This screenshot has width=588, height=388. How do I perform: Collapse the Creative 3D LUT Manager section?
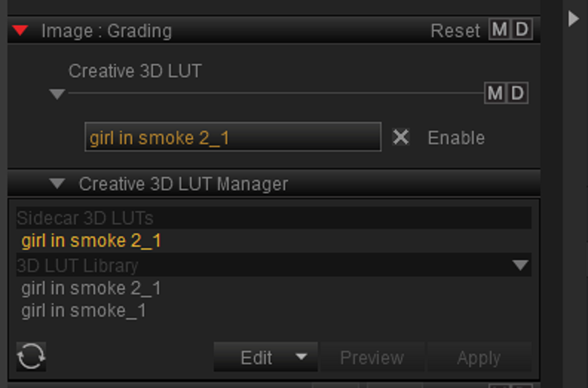click(x=57, y=184)
